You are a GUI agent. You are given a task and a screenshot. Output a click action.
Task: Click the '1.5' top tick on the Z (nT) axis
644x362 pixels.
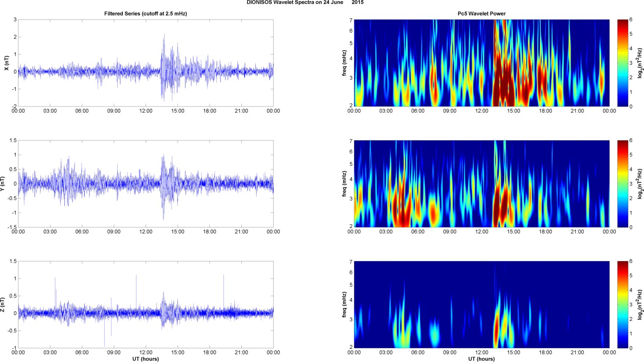click(13, 262)
